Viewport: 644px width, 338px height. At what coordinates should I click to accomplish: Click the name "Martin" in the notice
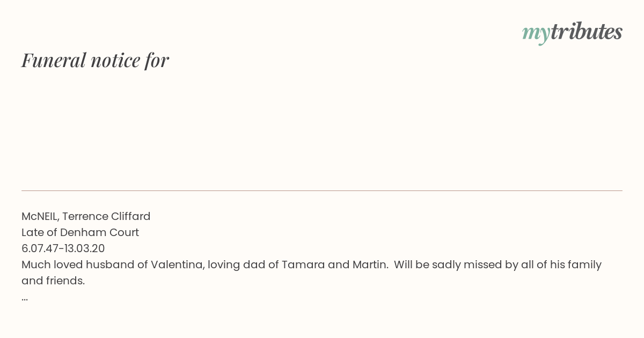tap(369, 264)
